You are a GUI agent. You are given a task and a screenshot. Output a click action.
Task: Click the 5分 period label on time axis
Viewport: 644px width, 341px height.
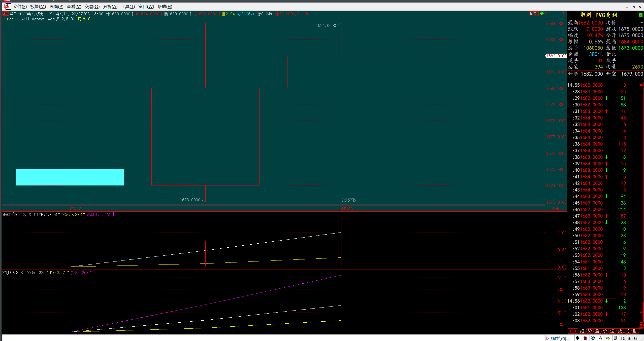coord(555,209)
